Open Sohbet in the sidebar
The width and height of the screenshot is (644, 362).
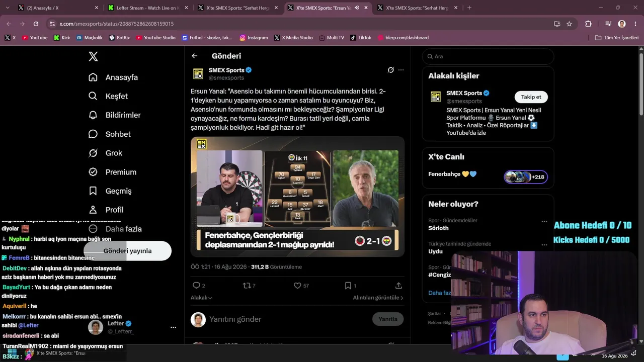point(110,134)
